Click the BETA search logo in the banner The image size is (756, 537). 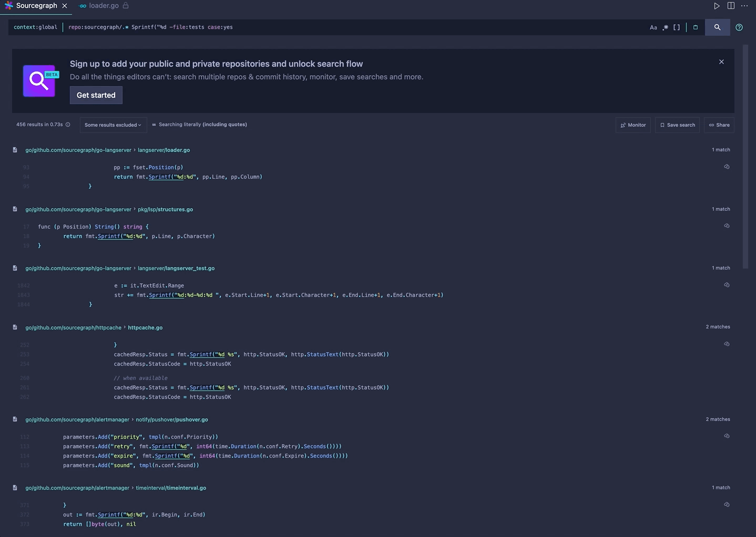(x=41, y=81)
